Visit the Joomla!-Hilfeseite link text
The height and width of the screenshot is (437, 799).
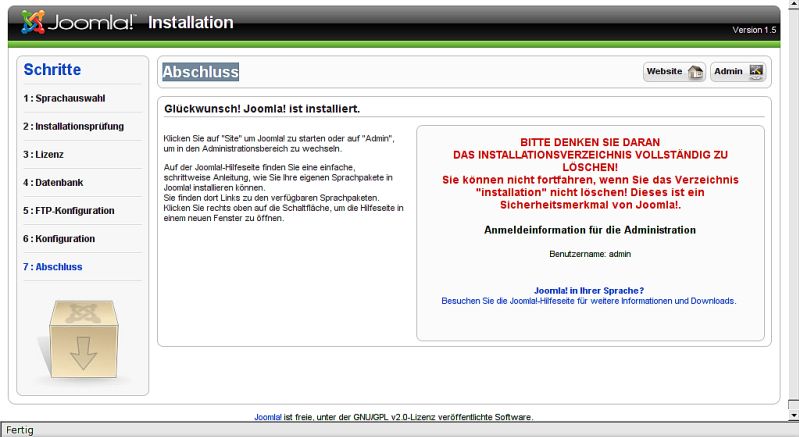tap(589, 301)
